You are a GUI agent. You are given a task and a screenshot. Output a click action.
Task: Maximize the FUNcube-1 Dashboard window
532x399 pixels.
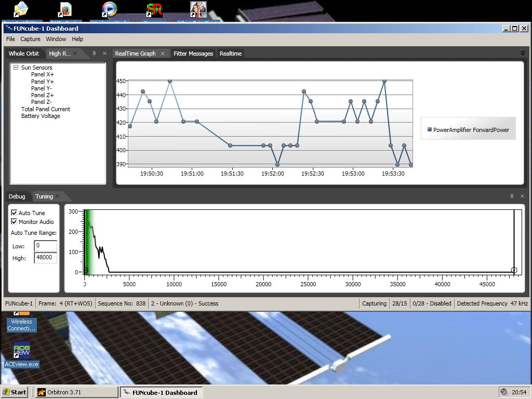(515, 29)
